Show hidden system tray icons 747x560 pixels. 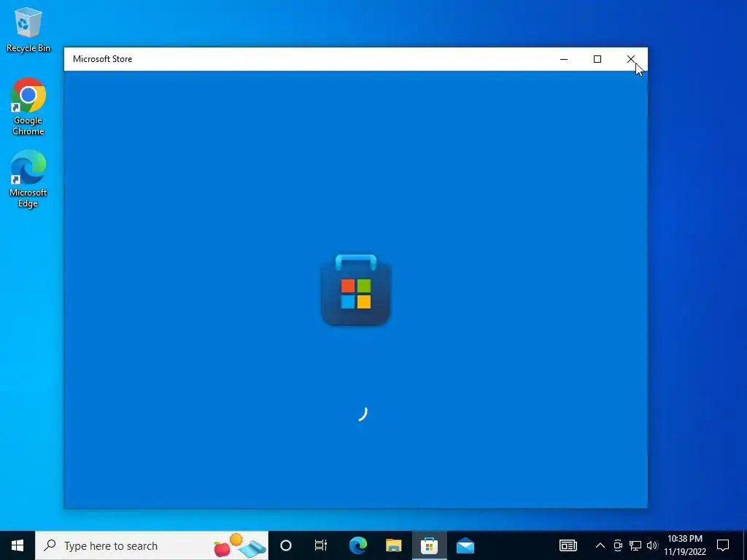pos(600,545)
